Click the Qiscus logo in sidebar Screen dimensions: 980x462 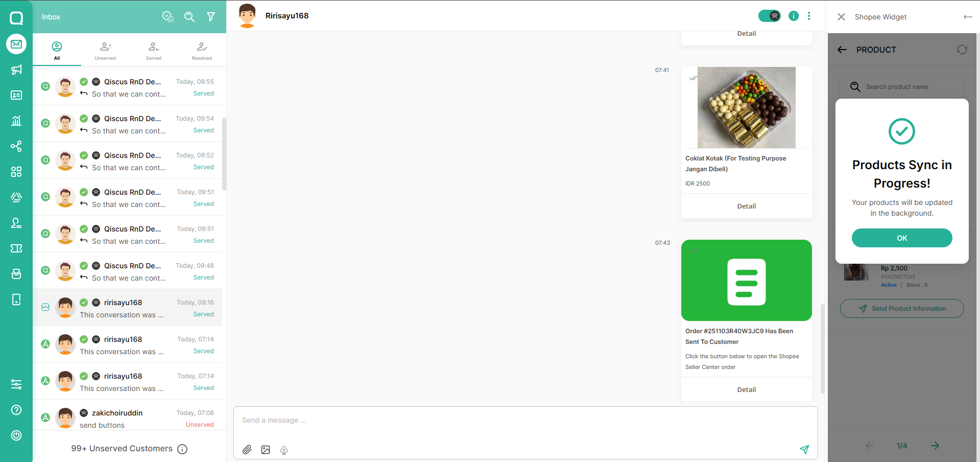click(x=16, y=18)
